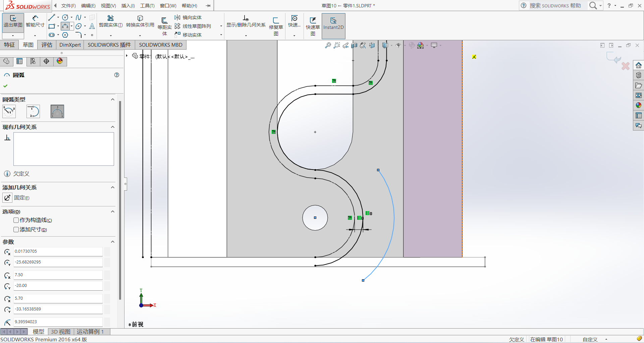Select the 智能尺寸 Smart Dimension tool
This screenshot has height=343, width=644.
pos(35,19)
